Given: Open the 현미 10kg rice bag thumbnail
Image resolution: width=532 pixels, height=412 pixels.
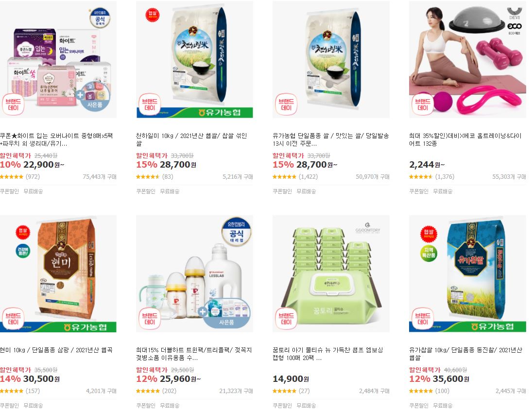Looking at the screenshot, I should pyautogui.click(x=58, y=274).
